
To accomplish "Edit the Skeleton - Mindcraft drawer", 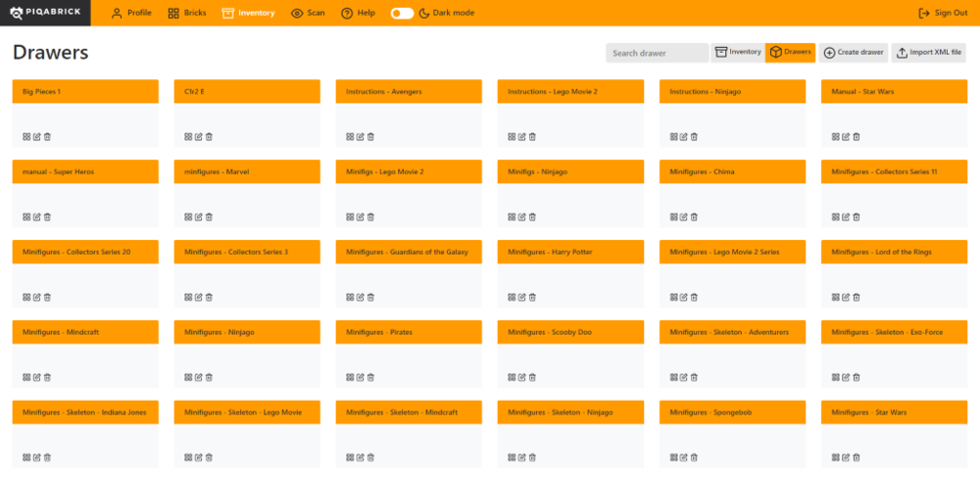I will pos(360,457).
